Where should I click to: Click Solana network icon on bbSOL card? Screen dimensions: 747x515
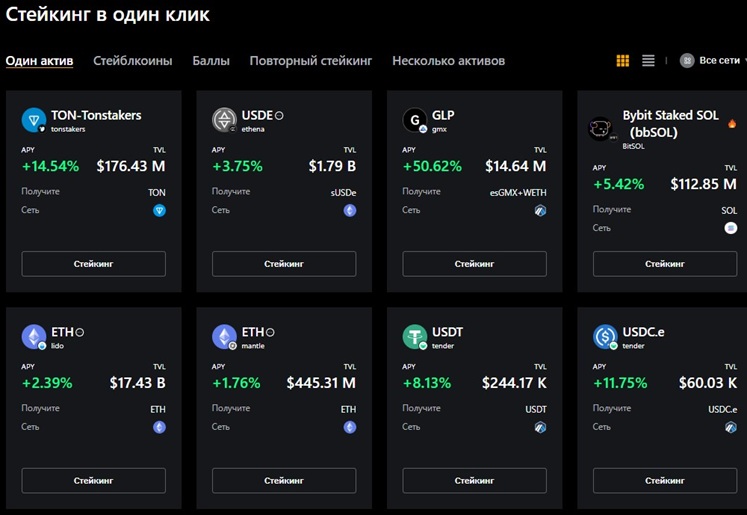[731, 228]
